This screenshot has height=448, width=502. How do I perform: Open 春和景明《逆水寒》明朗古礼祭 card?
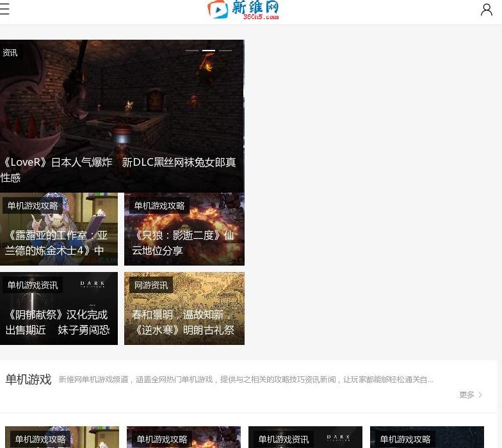click(x=184, y=308)
